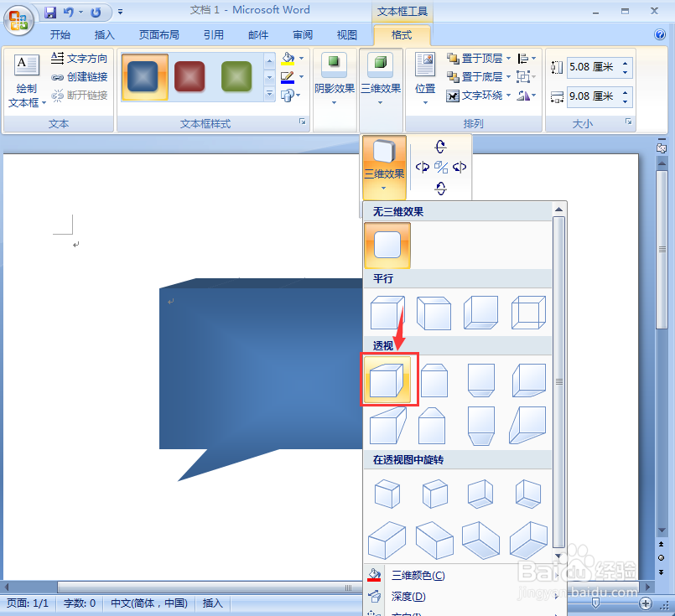Select fourth perspective 3D style, first row
This screenshot has height=616, width=675.
[x=528, y=380]
